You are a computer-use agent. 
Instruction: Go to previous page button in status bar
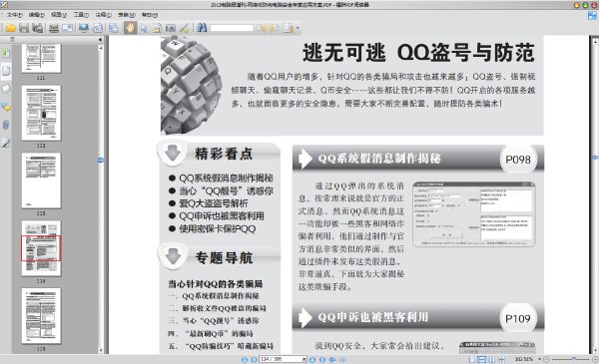point(254,359)
